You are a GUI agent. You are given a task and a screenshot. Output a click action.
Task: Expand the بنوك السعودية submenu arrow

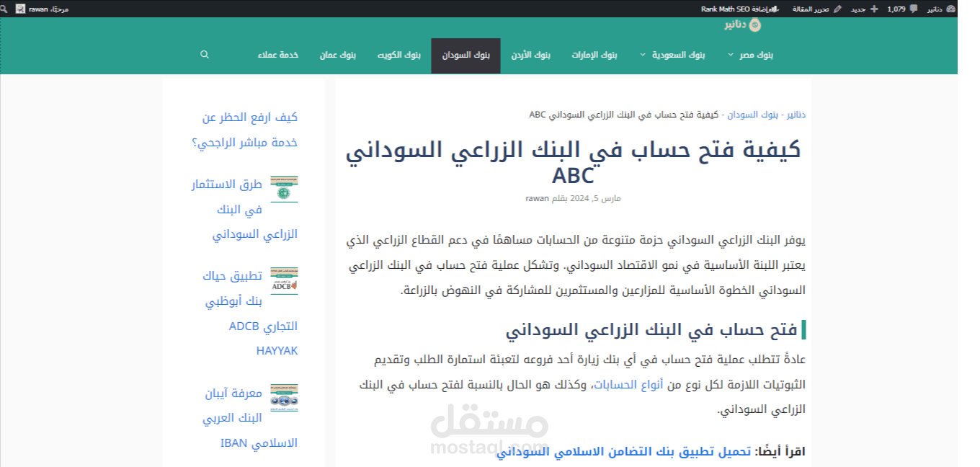point(642,55)
